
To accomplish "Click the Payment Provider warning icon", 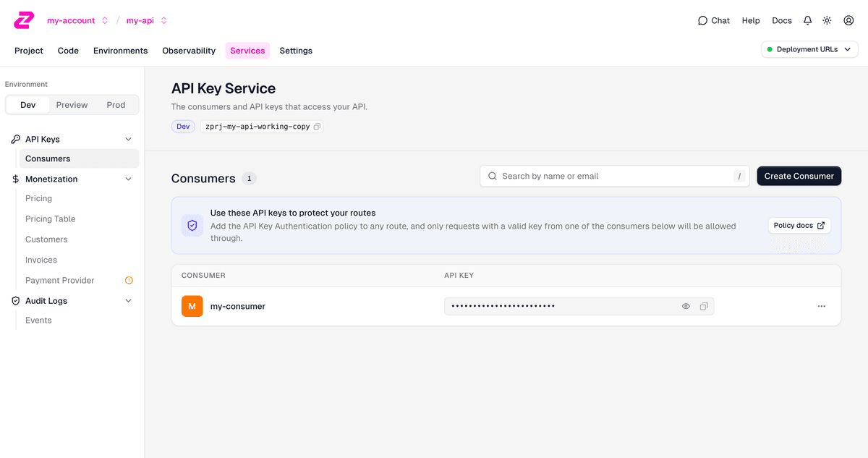I will pos(129,280).
